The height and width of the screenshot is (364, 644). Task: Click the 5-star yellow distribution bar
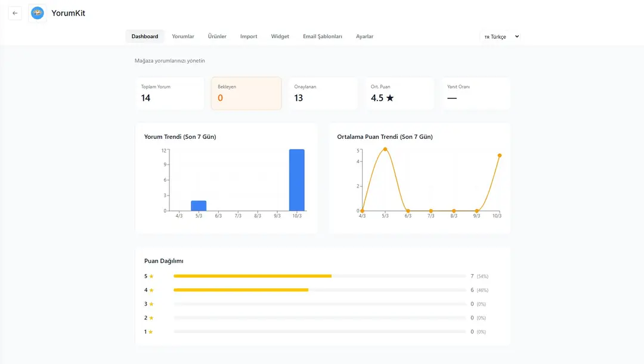[x=252, y=276]
